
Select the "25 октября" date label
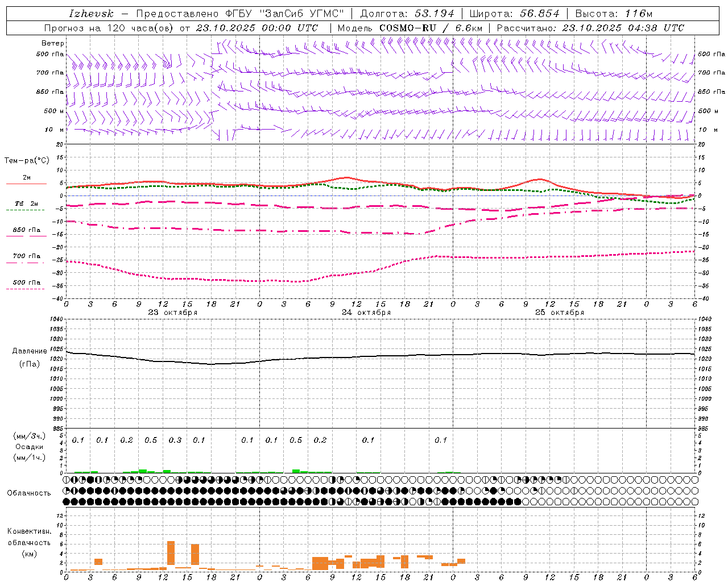point(560,313)
